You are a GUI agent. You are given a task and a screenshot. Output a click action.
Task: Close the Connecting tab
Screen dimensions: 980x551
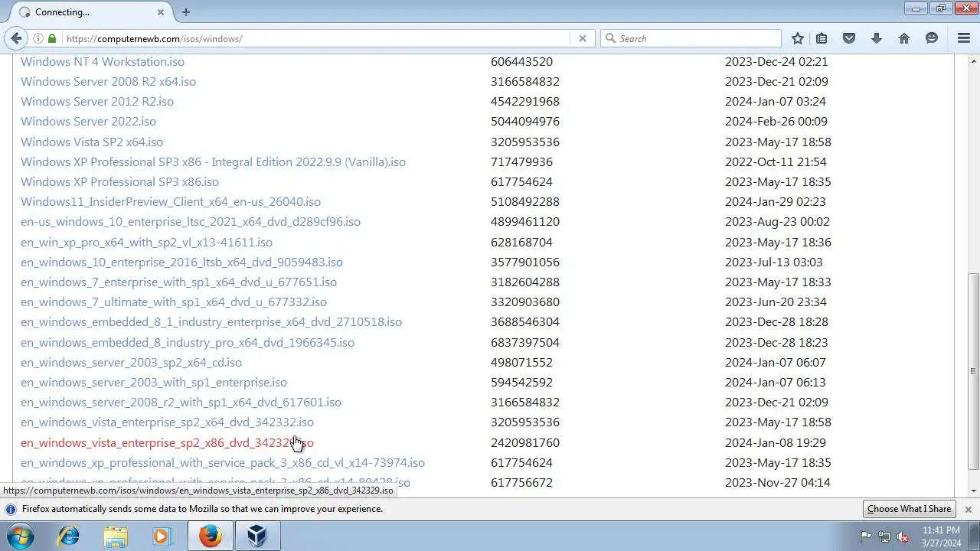pos(161,12)
